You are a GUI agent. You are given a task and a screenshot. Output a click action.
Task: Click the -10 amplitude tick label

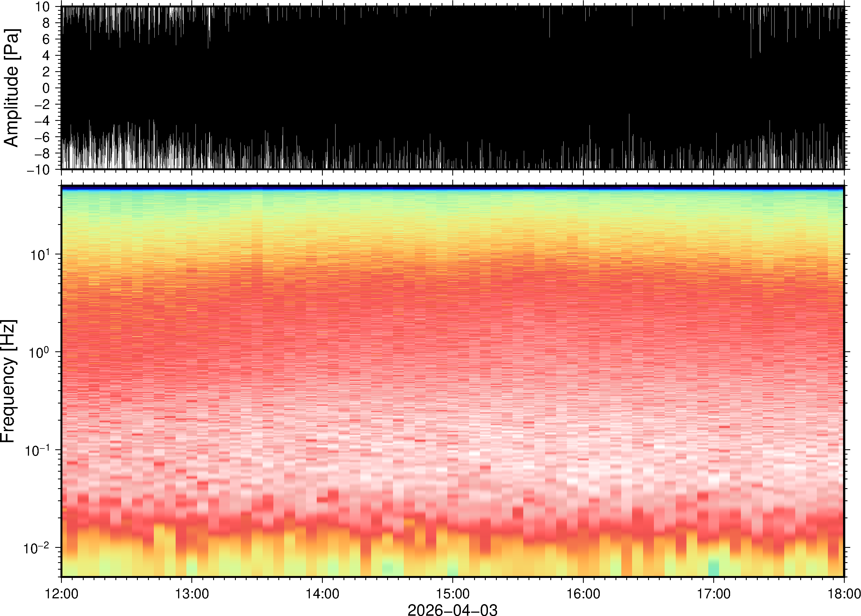(38, 169)
